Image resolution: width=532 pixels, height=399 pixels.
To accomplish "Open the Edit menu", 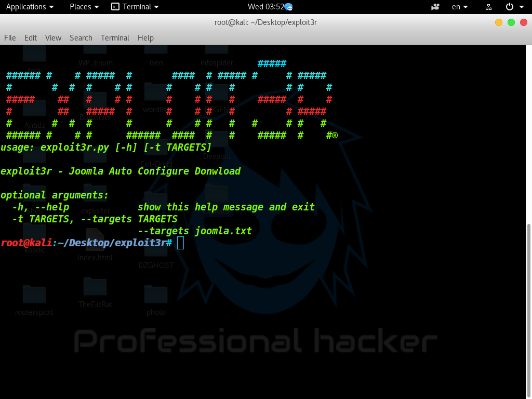I will [31, 37].
